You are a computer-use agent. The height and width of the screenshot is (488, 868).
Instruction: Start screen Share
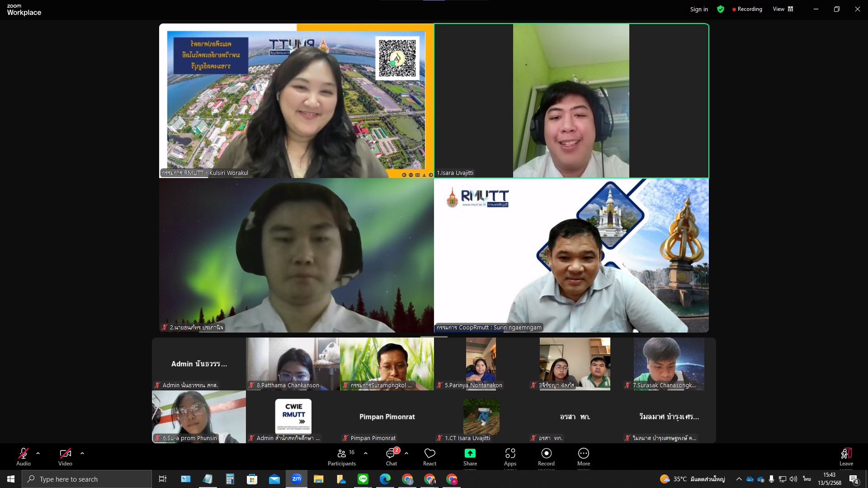point(470,457)
